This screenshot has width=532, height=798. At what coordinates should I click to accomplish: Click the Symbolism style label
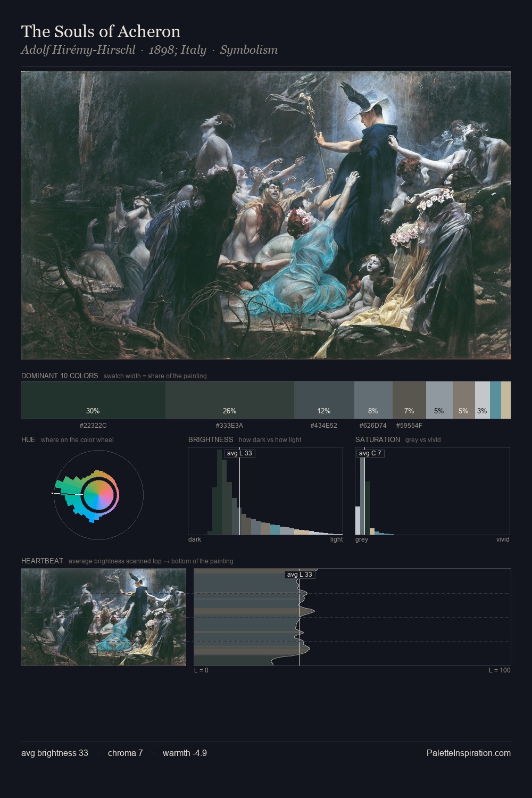pyautogui.click(x=249, y=50)
